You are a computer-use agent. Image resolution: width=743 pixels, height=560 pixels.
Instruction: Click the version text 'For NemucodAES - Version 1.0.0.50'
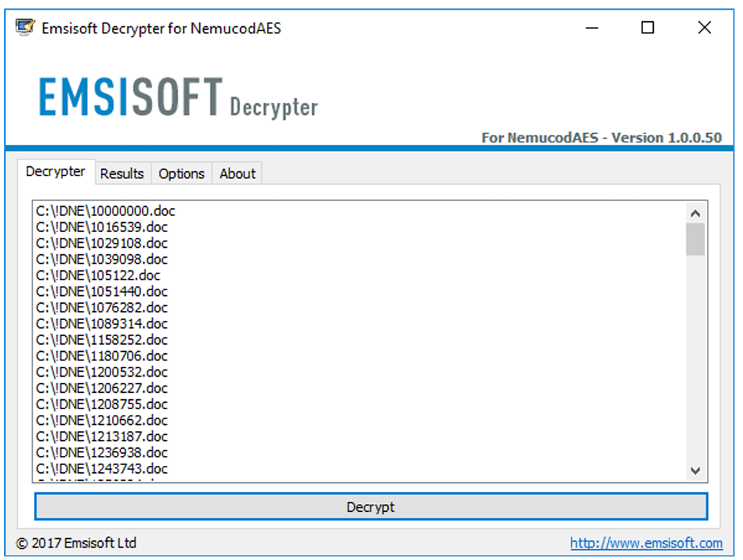coord(602,138)
